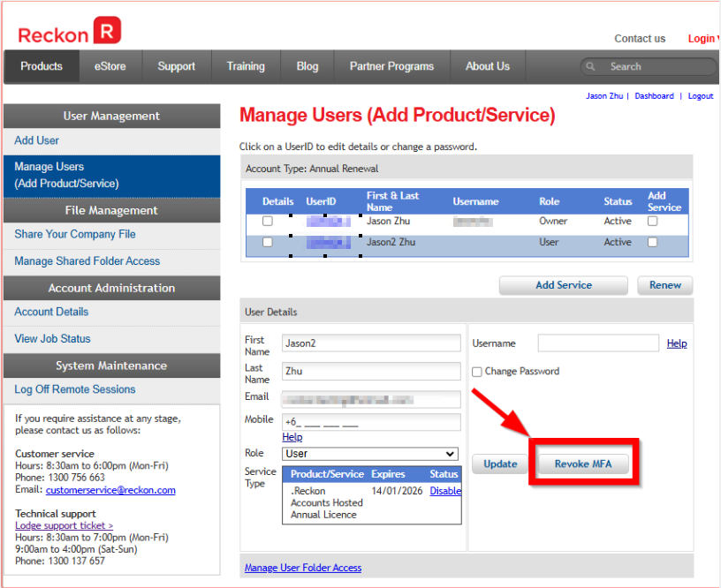Open the Products menu

click(x=42, y=66)
